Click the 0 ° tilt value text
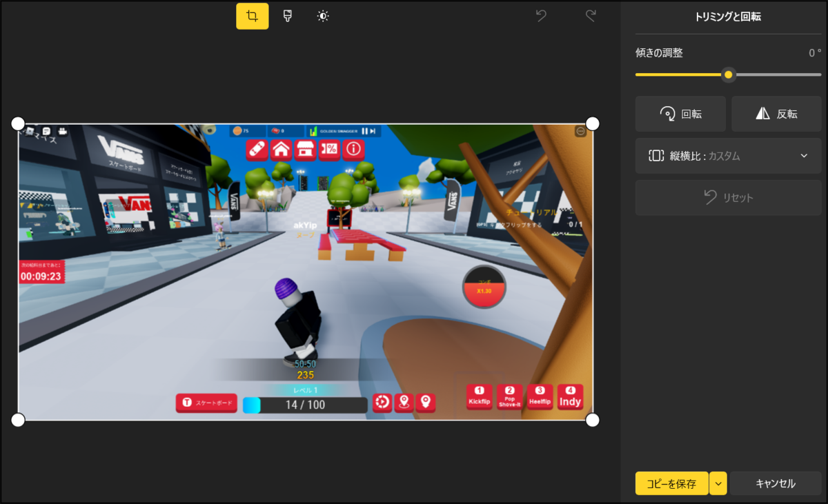 (x=815, y=53)
